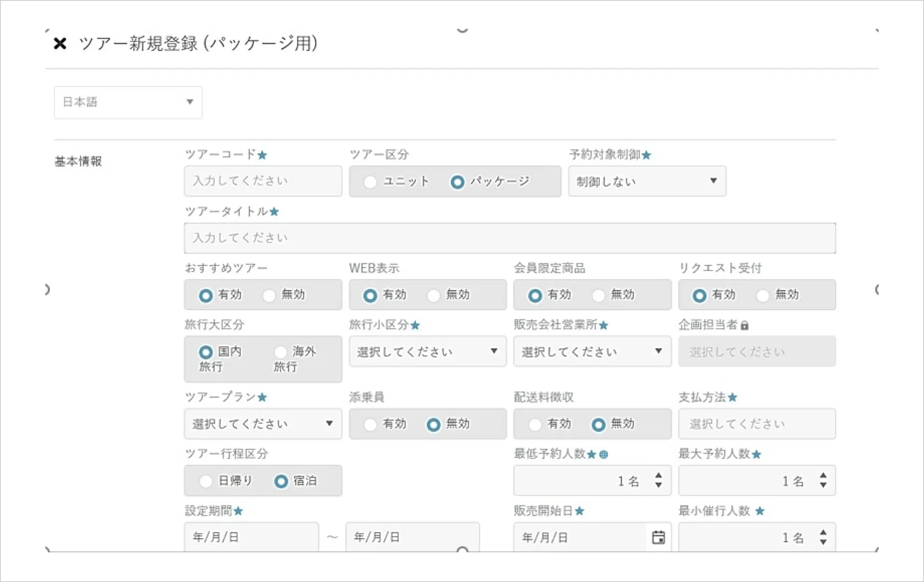The width and height of the screenshot is (924, 582).
Task: Increase 最小催行人数 with the up arrow
Action: tap(823, 532)
